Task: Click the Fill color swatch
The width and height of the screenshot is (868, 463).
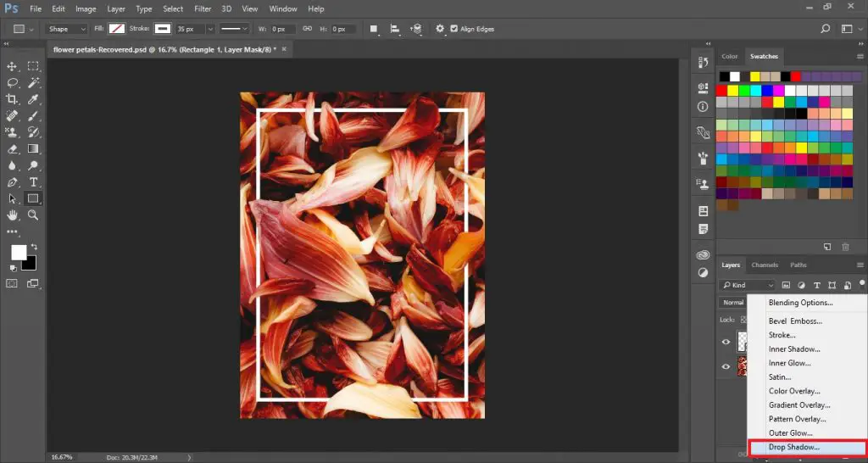Action: point(117,29)
